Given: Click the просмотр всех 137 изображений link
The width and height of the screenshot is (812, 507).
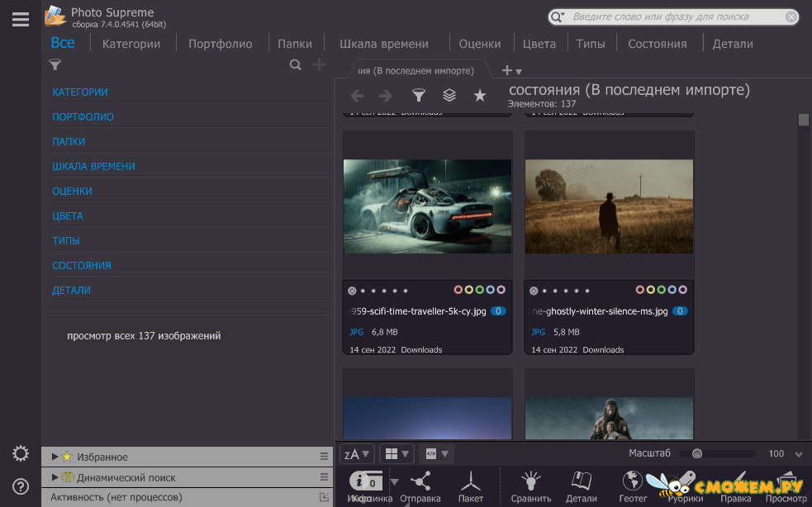Looking at the screenshot, I should point(144,335).
